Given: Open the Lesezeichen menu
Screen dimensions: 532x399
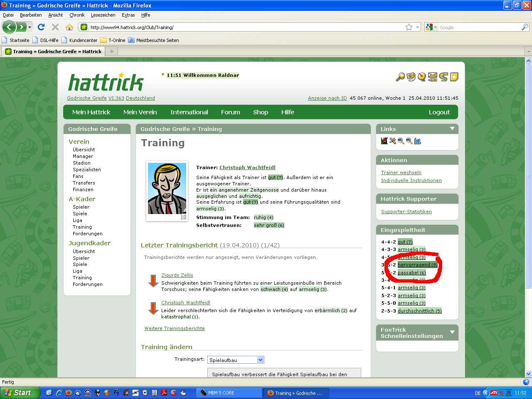Looking at the screenshot, I should [x=103, y=15].
